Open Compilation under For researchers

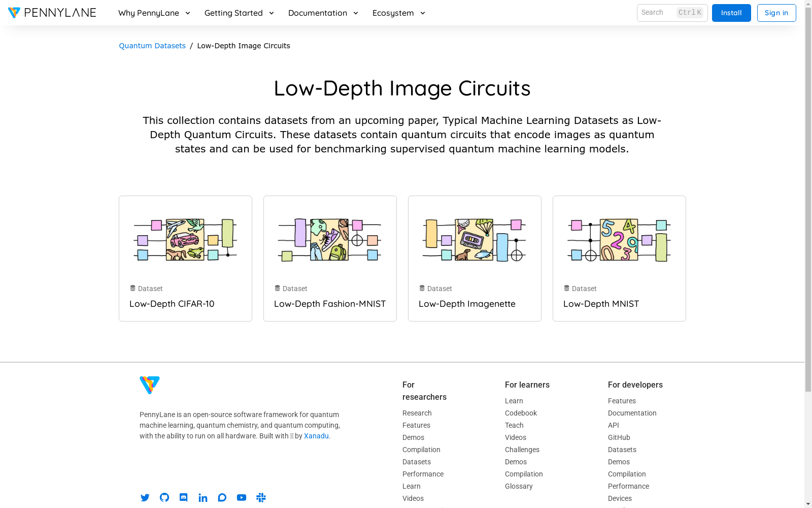coord(421,450)
